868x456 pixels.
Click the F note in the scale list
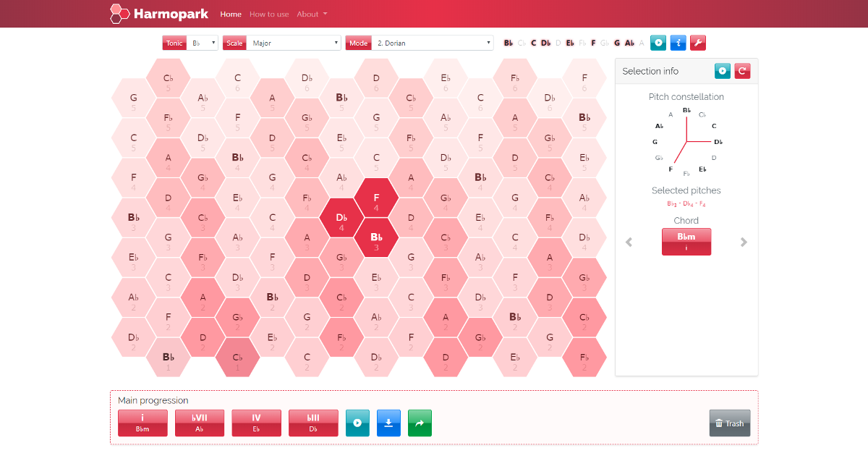(593, 43)
